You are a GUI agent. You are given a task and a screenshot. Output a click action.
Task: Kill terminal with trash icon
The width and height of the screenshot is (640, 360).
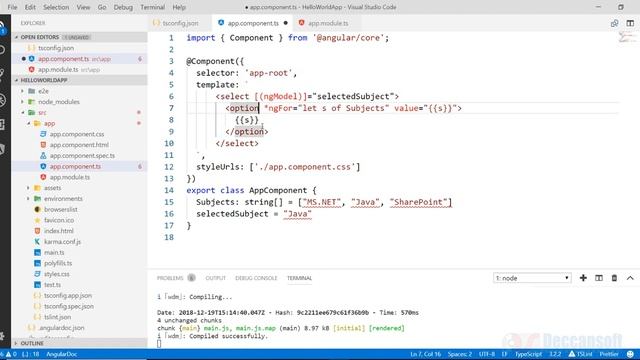614,278
